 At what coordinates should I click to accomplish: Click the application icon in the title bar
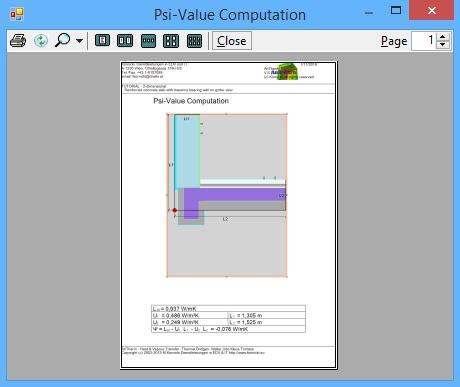click(x=17, y=14)
